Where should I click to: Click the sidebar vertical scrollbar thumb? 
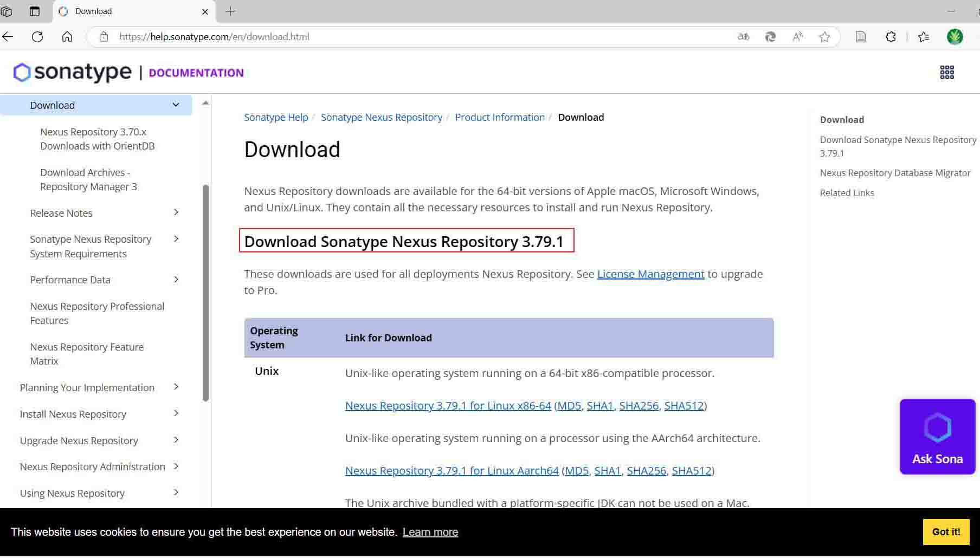coord(205,293)
